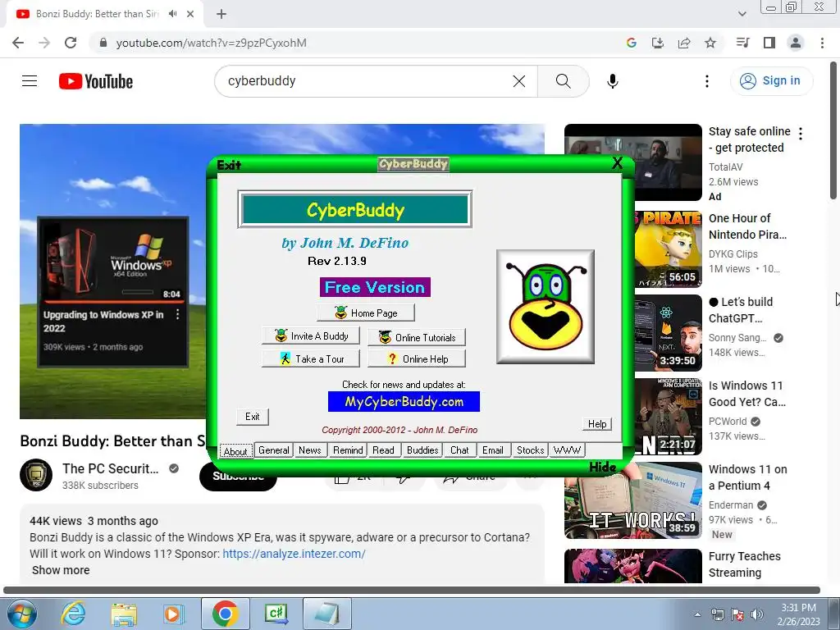Bookmark this page with the star icon
840x630 pixels.
[x=710, y=43]
